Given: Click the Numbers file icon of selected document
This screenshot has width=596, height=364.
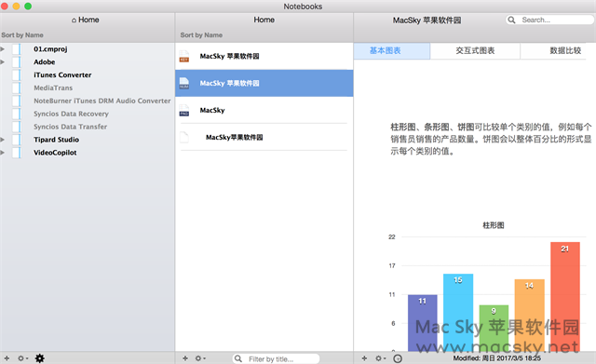Looking at the screenshot, I should [184, 83].
